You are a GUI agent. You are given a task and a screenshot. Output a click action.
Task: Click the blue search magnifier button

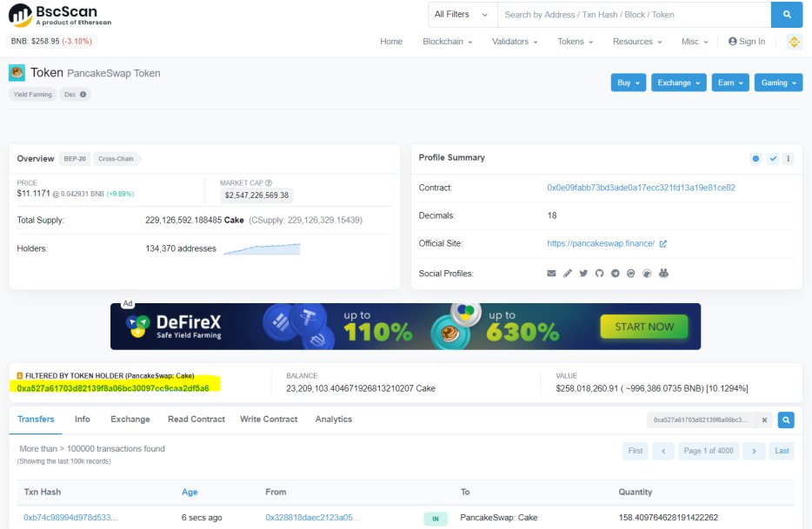point(786,15)
